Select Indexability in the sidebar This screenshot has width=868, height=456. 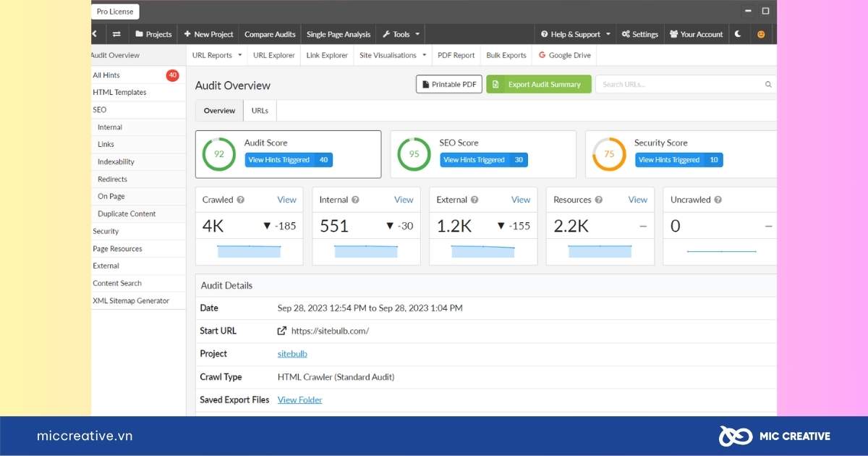[116, 161]
